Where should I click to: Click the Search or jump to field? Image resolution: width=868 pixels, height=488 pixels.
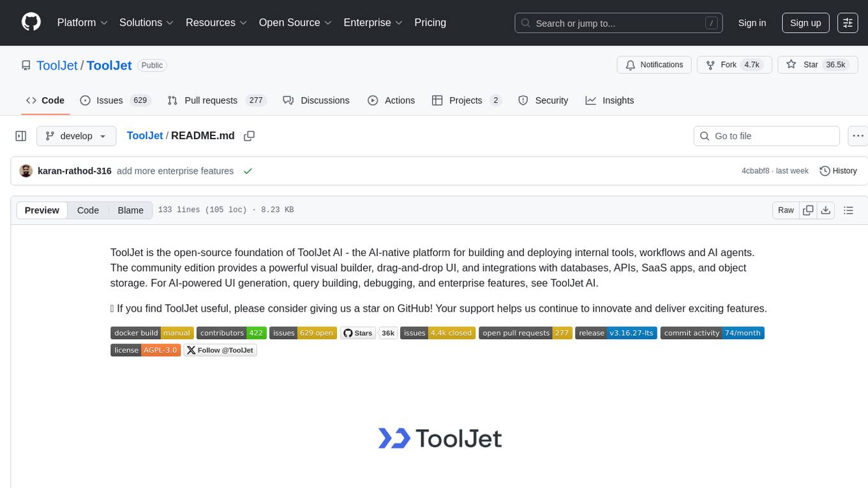[619, 23]
